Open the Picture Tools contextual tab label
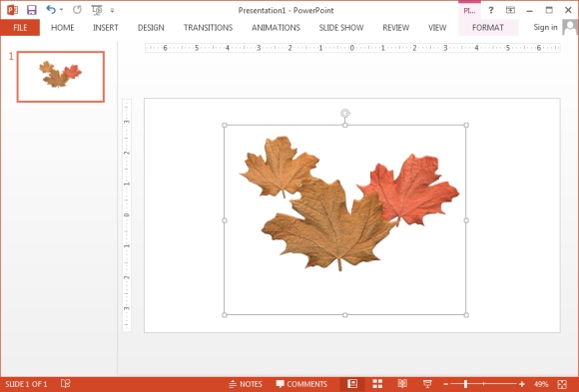579x392 pixels. 469,11
